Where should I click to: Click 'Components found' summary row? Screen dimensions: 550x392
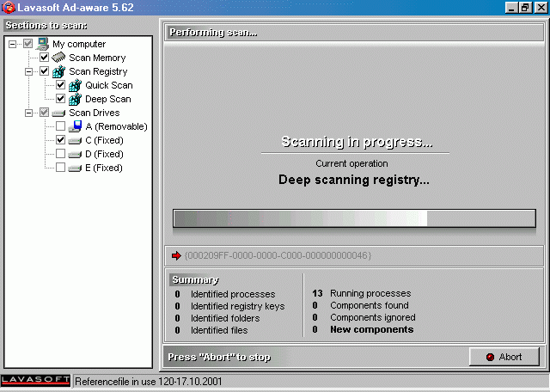point(360,305)
